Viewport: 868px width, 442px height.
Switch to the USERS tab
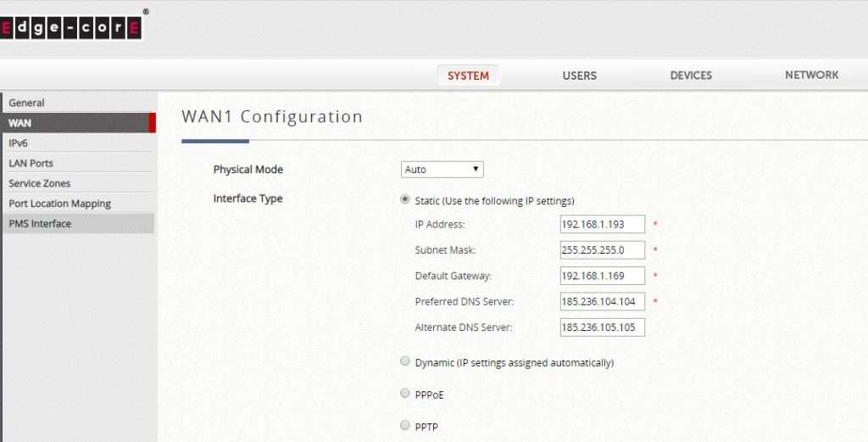point(580,76)
